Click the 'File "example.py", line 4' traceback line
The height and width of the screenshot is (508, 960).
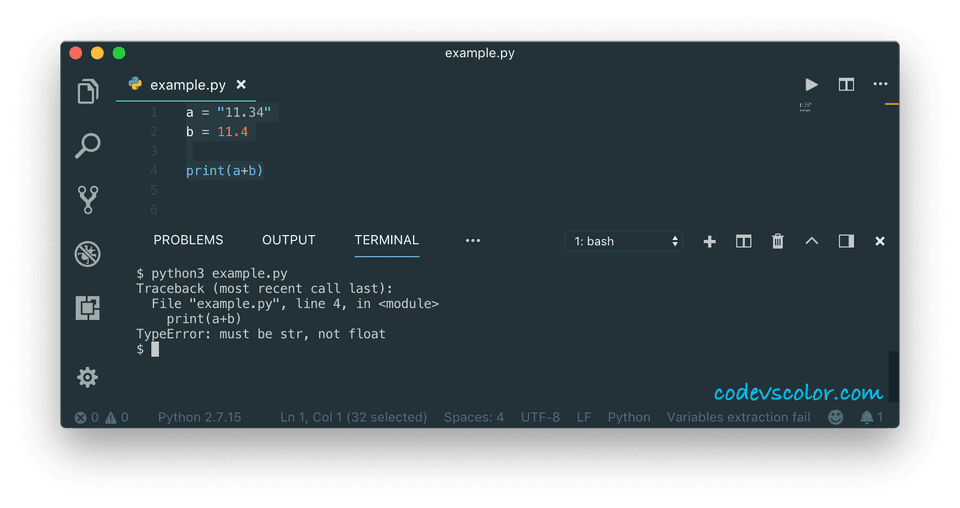(x=295, y=304)
